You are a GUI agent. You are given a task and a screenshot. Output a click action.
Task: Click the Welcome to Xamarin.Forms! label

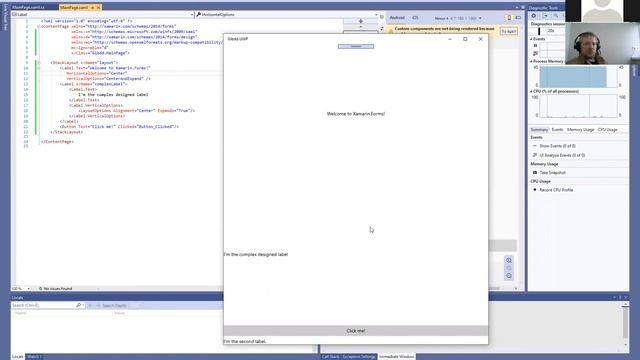point(356,114)
